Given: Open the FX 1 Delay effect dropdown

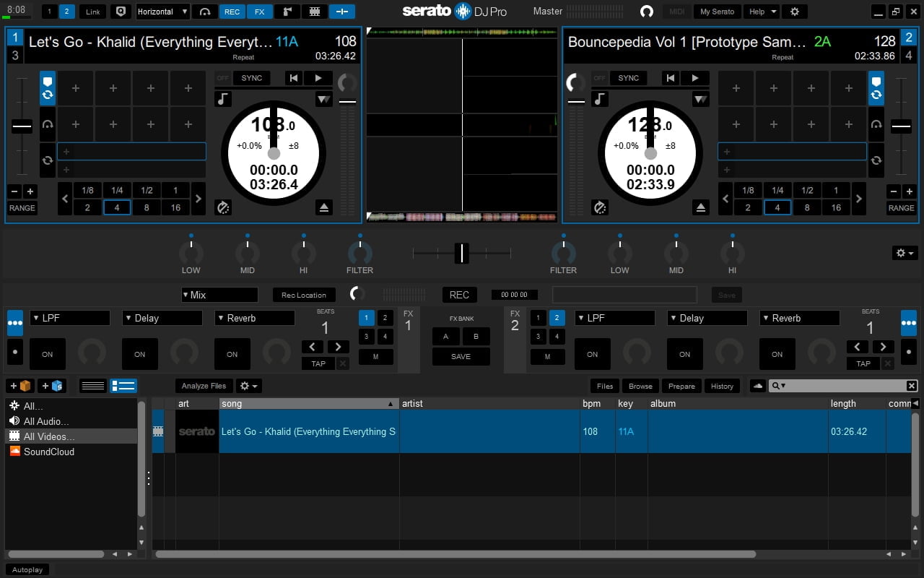Looking at the screenshot, I should coord(162,318).
